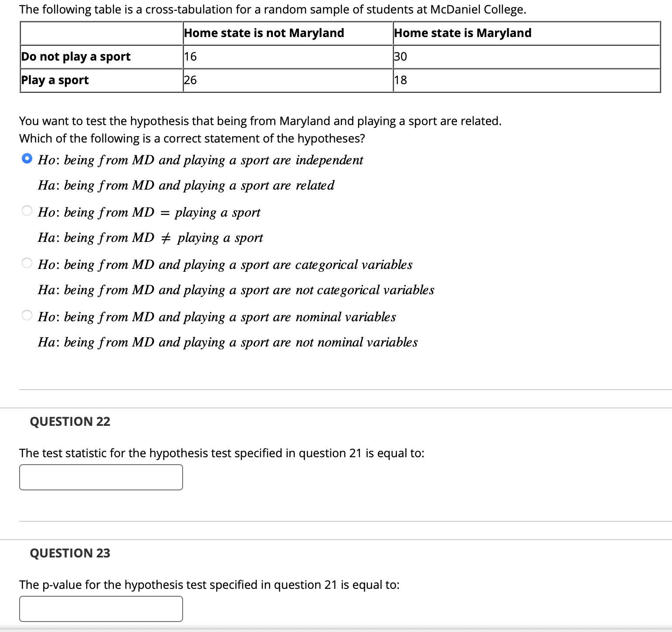The height and width of the screenshot is (632, 672).
Task: Click the Question 23 heading
Action: click(70, 553)
